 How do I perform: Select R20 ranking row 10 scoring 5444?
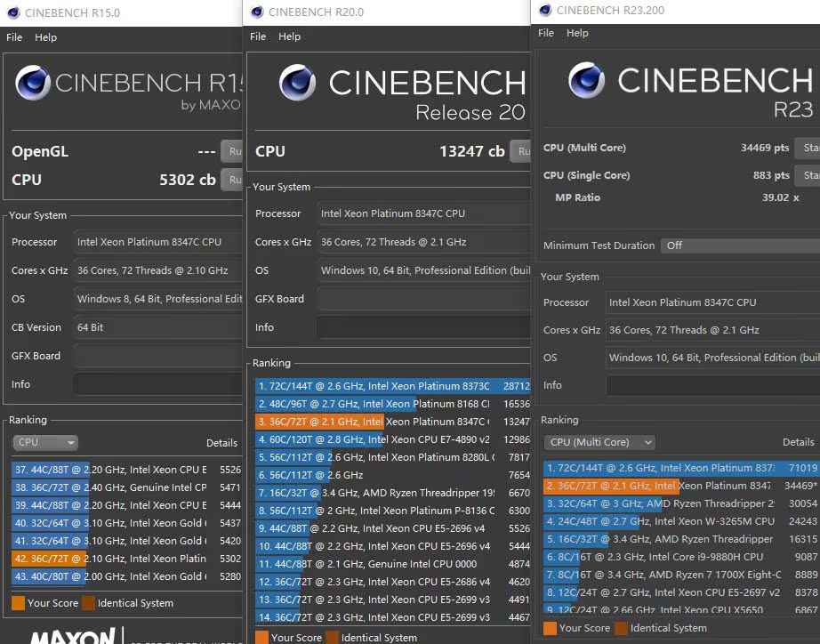[x=393, y=546]
